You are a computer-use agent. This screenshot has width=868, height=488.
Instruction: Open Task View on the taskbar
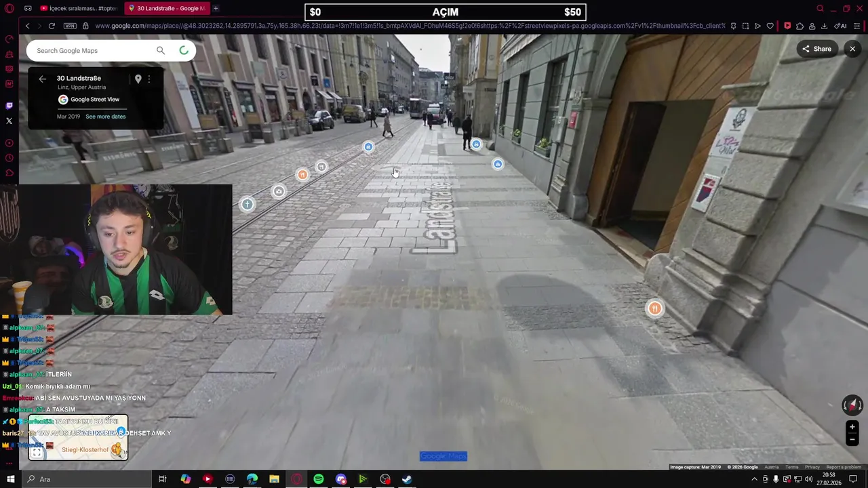click(163, 479)
